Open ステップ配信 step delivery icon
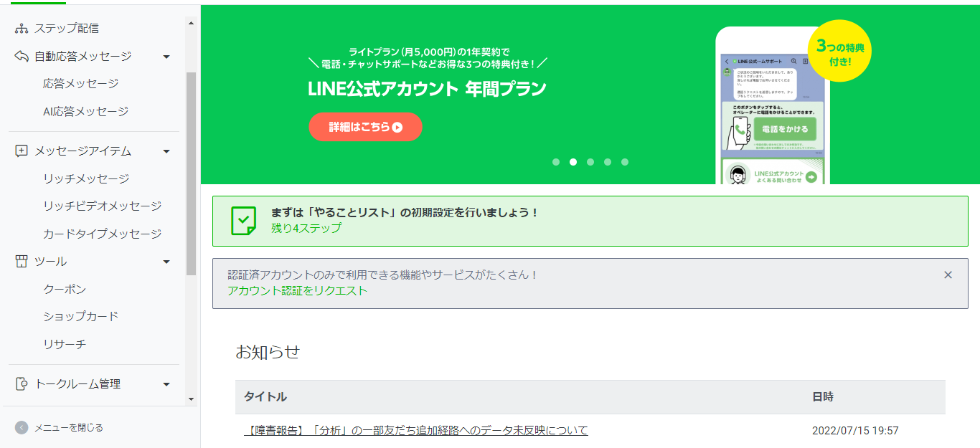 point(22,29)
